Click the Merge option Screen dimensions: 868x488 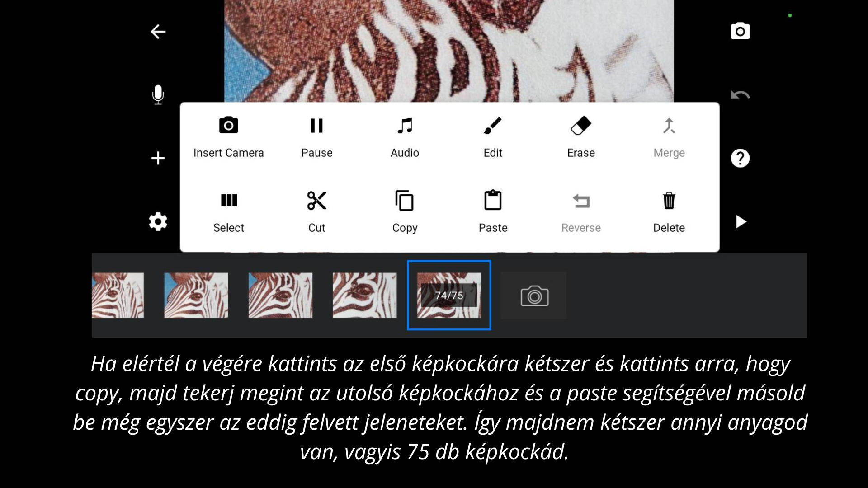pyautogui.click(x=669, y=136)
